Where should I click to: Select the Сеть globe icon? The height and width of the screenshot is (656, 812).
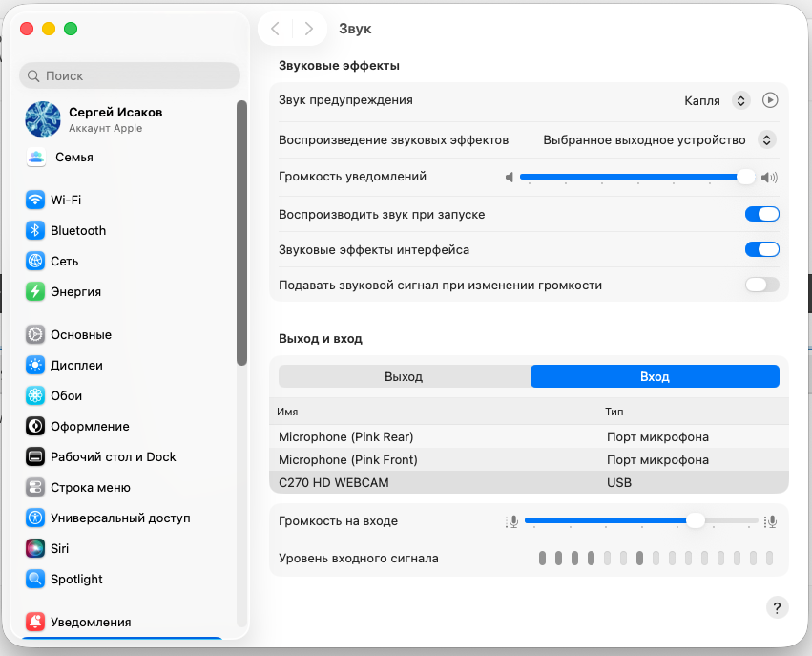click(x=35, y=261)
